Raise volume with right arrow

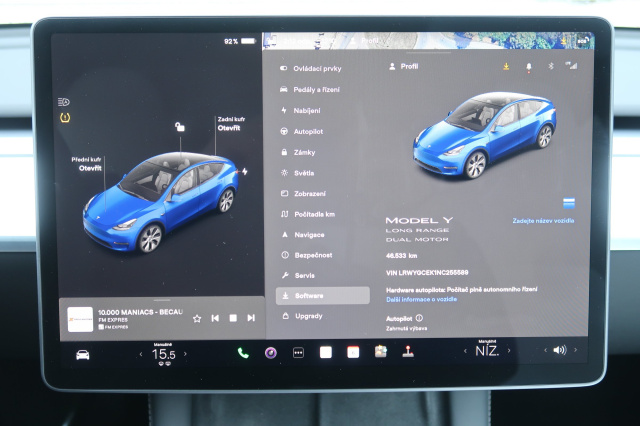coord(576,350)
